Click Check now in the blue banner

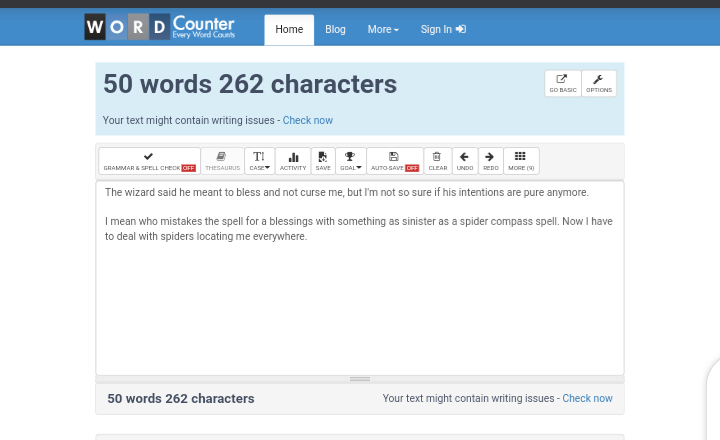click(x=308, y=120)
